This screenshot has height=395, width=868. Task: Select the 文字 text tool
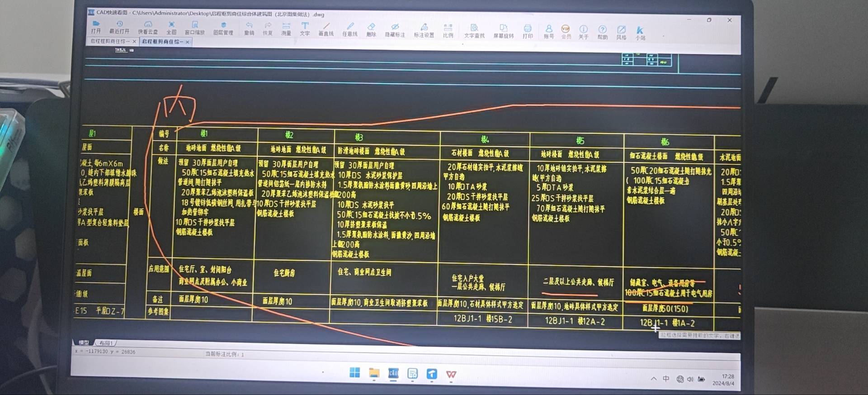coord(305,29)
